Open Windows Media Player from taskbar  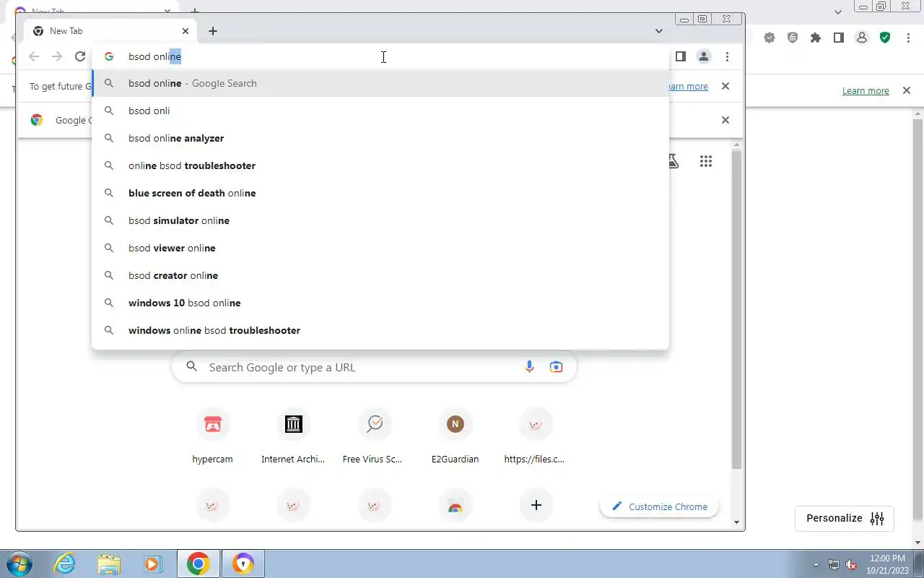click(152, 564)
